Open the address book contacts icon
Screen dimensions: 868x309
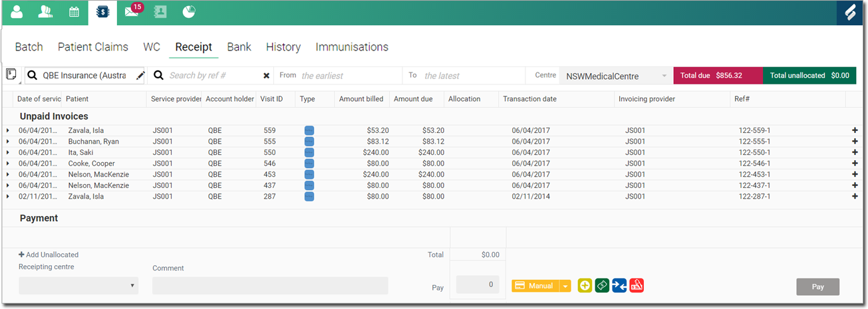pyautogui.click(x=160, y=11)
